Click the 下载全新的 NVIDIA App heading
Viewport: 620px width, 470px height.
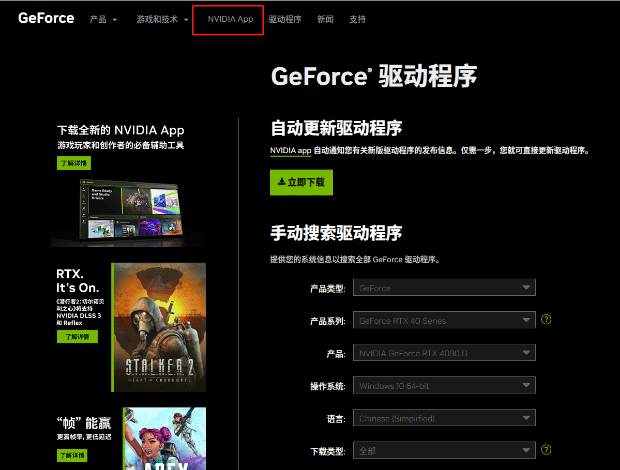click(x=121, y=130)
